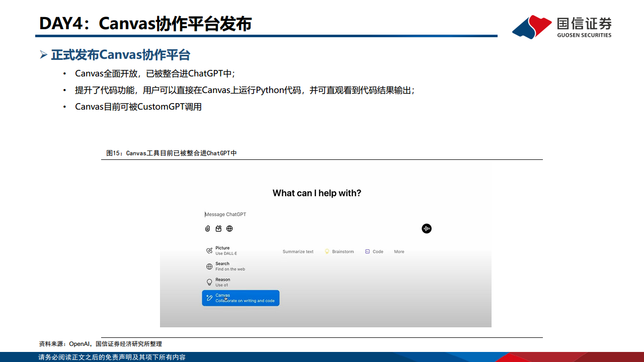Click the More suggestions button

pyautogui.click(x=399, y=251)
